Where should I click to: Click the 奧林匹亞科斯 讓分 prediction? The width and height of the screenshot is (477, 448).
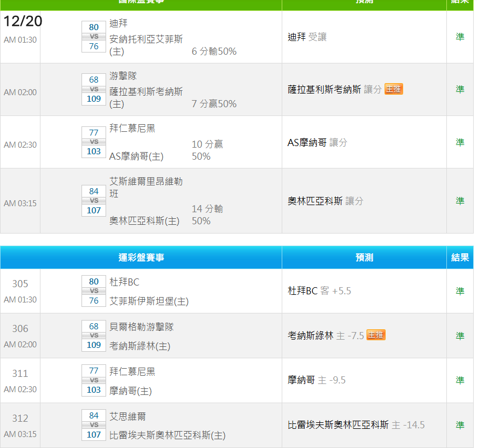coord(325,201)
